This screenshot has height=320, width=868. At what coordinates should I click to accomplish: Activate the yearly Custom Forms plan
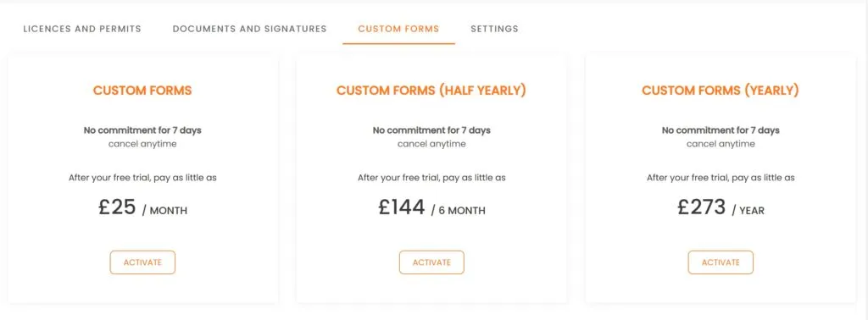[x=721, y=262]
